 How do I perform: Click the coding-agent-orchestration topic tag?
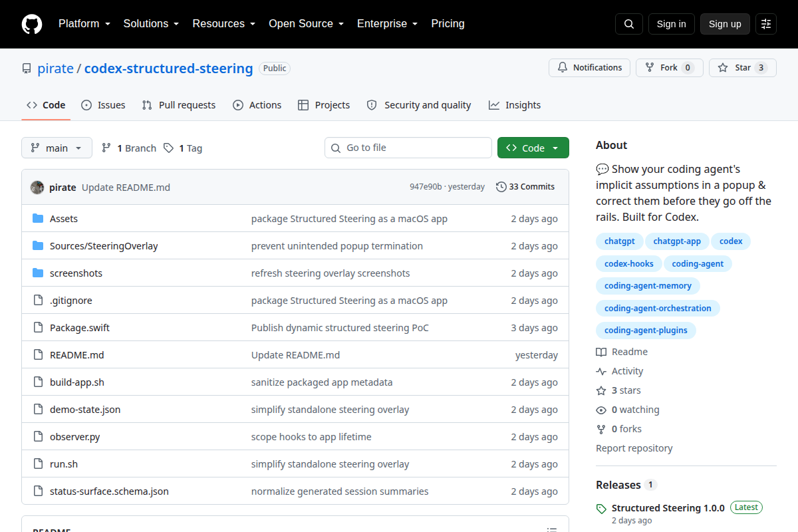tap(658, 309)
